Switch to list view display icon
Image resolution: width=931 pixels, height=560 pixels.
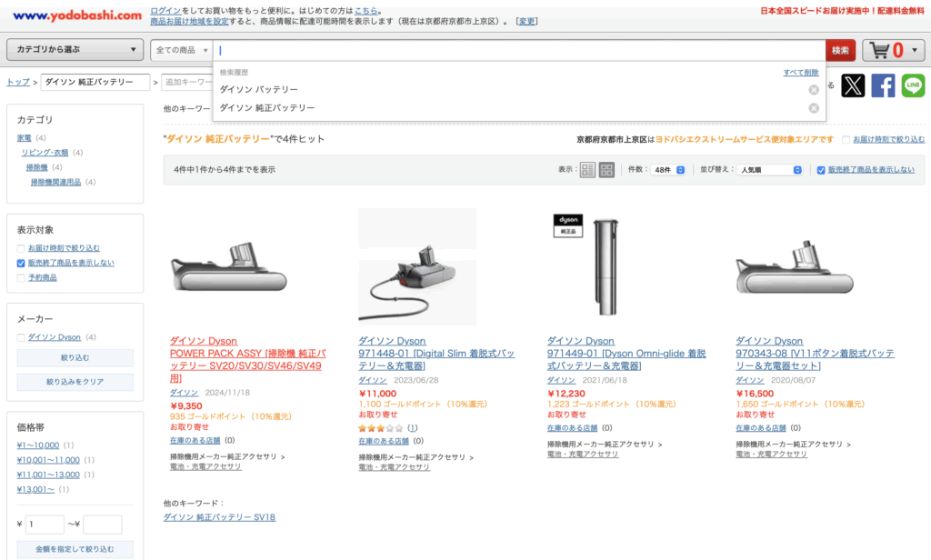(587, 170)
